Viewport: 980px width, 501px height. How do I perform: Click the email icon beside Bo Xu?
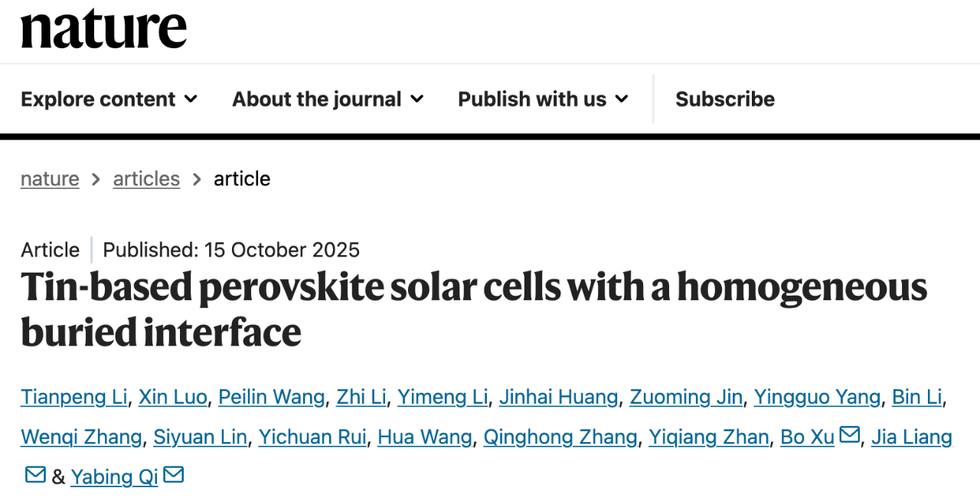pos(850,435)
